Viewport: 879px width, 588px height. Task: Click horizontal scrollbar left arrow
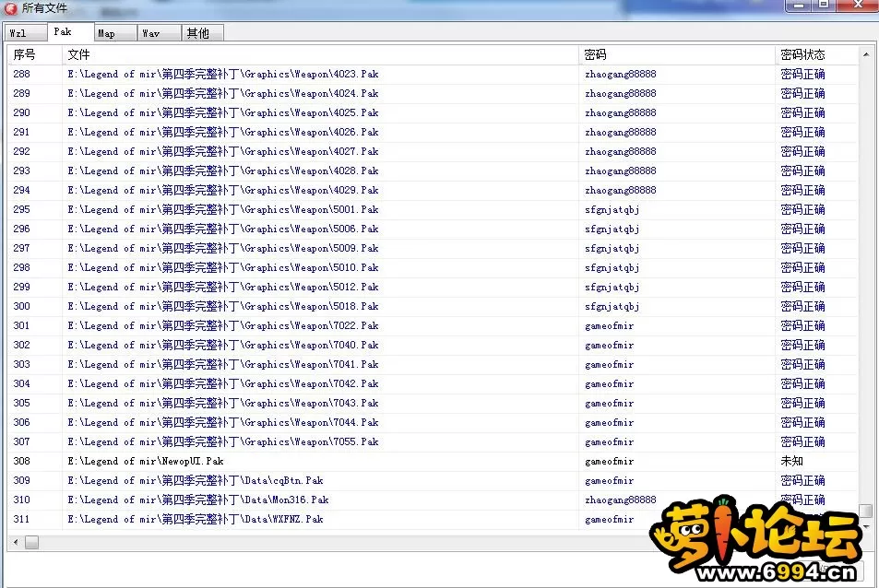pos(16,542)
